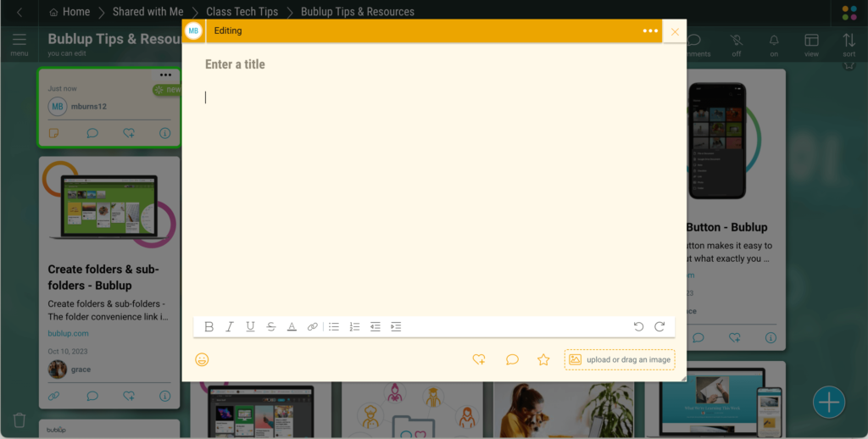The image size is (868, 439).
Task: Open Create folders & sub-folders card title
Action: point(103,277)
